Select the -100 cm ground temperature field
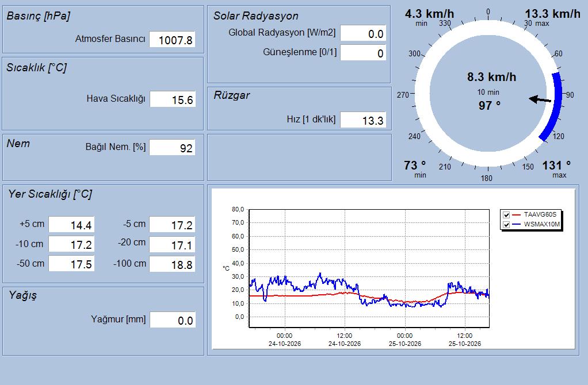 coord(172,264)
